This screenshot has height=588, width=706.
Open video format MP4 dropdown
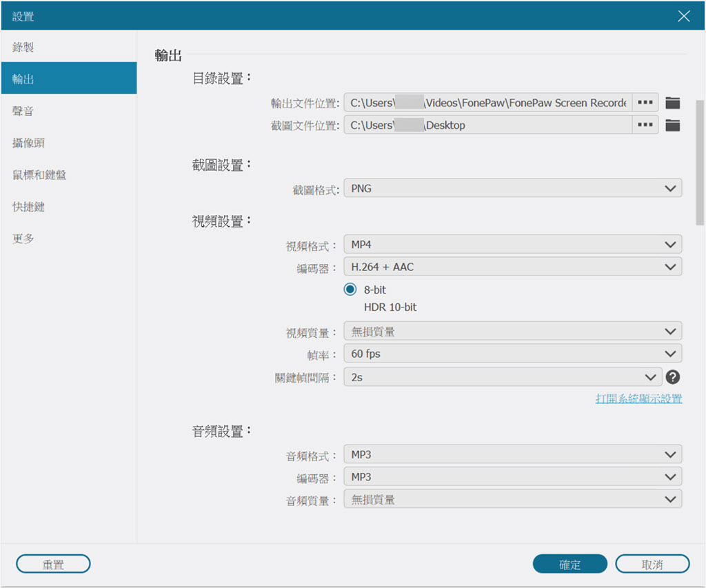[513, 244]
